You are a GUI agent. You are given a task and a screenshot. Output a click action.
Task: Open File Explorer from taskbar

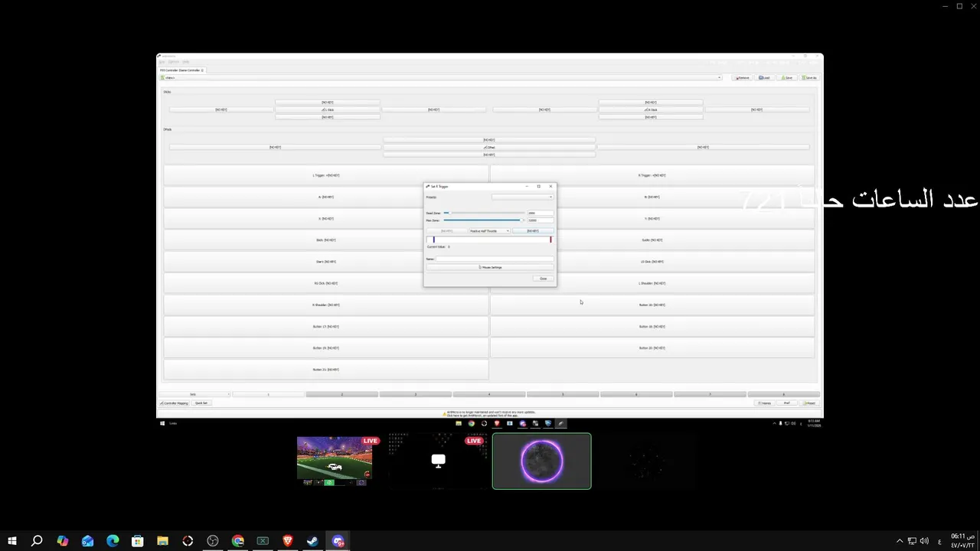pos(162,541)
